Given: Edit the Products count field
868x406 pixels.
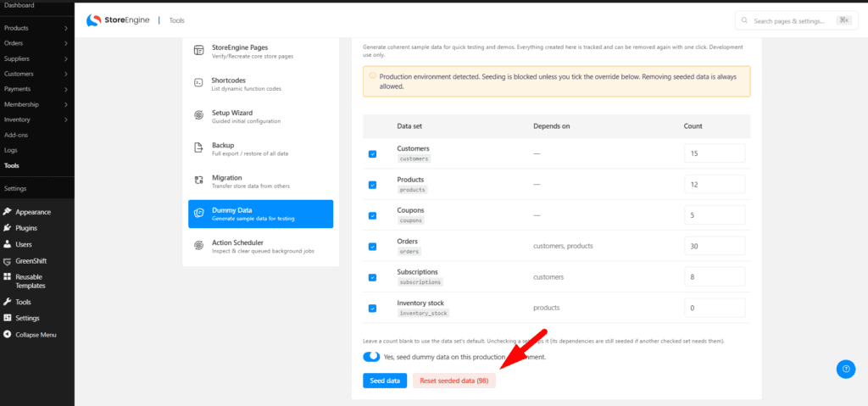Looking at the screenshot, I should click(x=715, y=184).
